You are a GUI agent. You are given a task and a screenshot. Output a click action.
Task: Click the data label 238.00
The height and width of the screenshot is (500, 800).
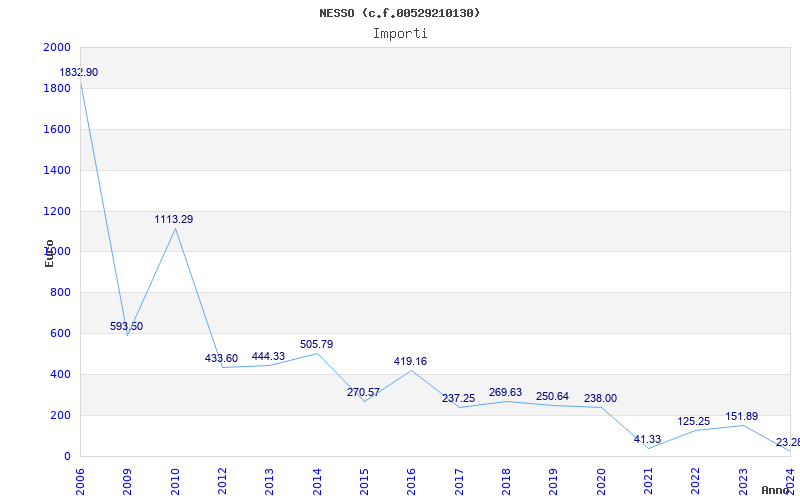point(601,398)
